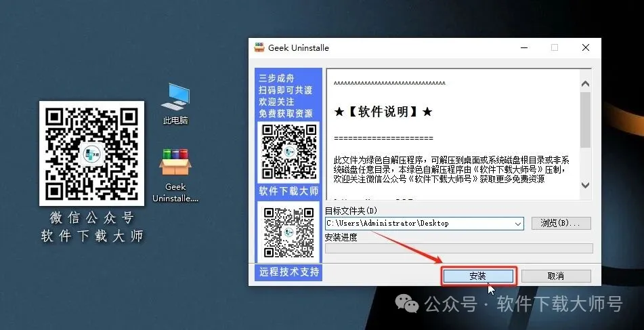Click the large desktop QR code image
Viewport: 644px width, 330px height.
pyautogui.click(x=91, y=153)
